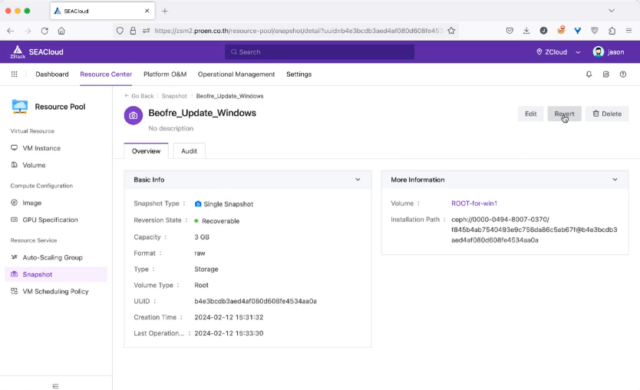Click the SEACloud search field
Screen dimensions: 640x390
point(319,52)
